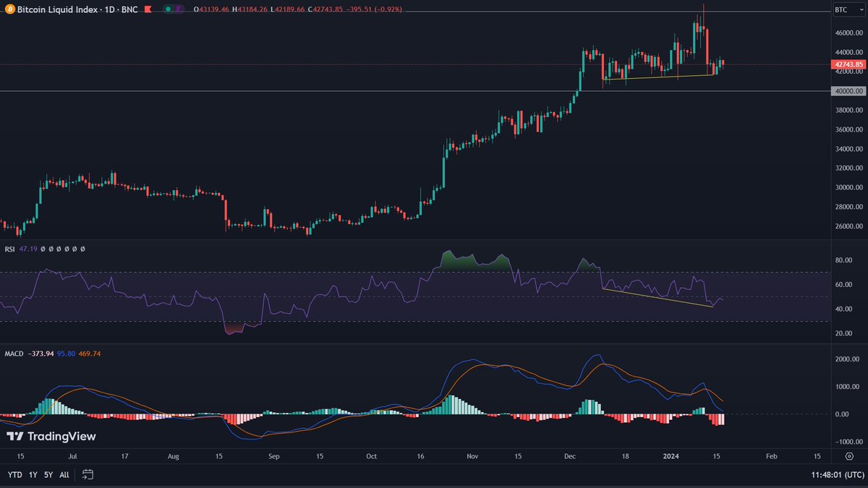The width and height of the screenshot is (868, 488).
Task: Open the TradingView logo watermark
Action: pyautogui.click(x=51, y=437)
